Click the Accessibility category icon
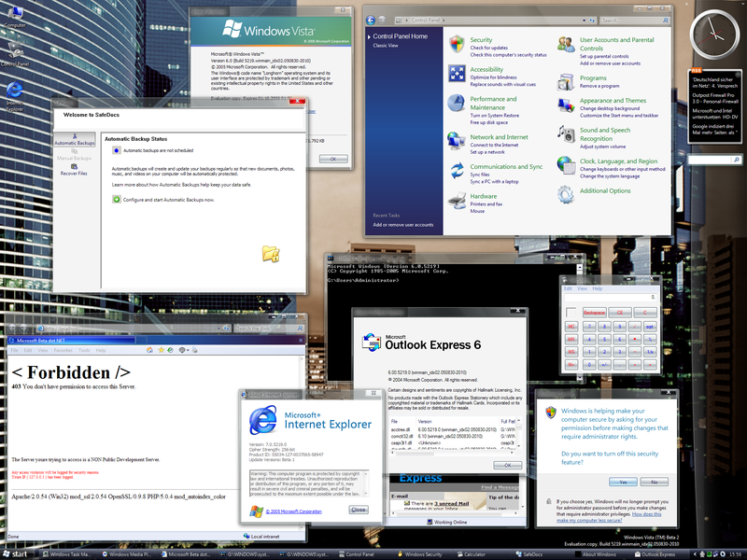The width and height of the screenshot is (747, 560). [457, 75]
